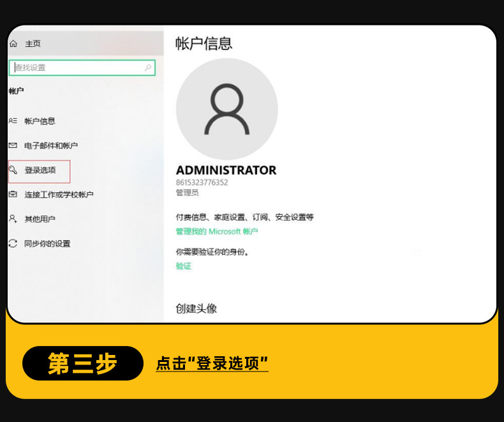Go to 连接工作或学校帐户 page
The height and width of the screenshot is (422, 504).
pos(59,195)
